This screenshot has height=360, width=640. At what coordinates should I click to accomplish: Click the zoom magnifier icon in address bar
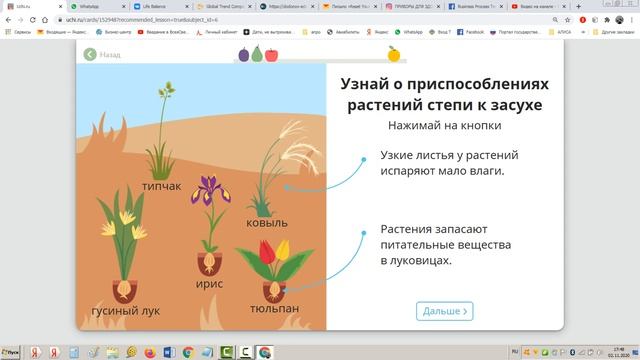point(555,20)
